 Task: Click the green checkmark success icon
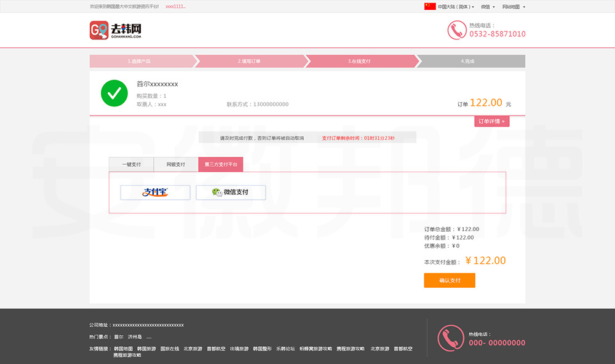114,93
